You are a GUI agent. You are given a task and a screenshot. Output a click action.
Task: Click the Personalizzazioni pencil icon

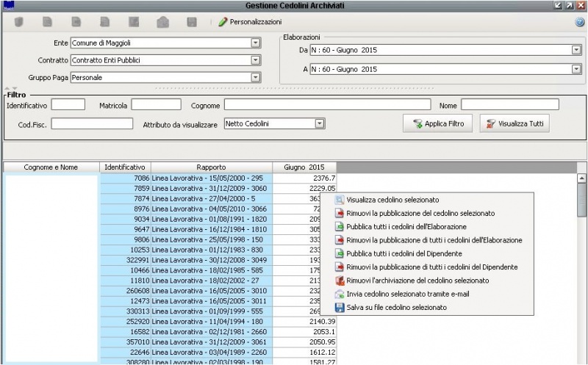(x=223, y=23)
